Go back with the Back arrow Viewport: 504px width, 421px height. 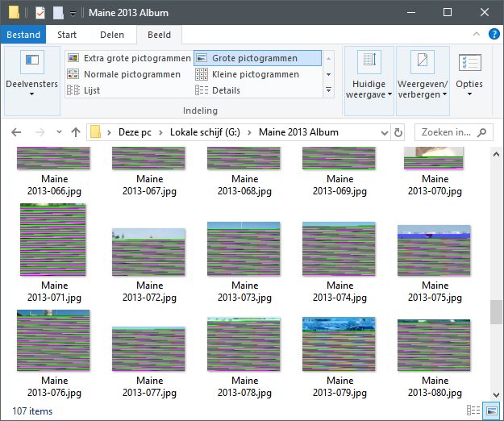(16, 132)
